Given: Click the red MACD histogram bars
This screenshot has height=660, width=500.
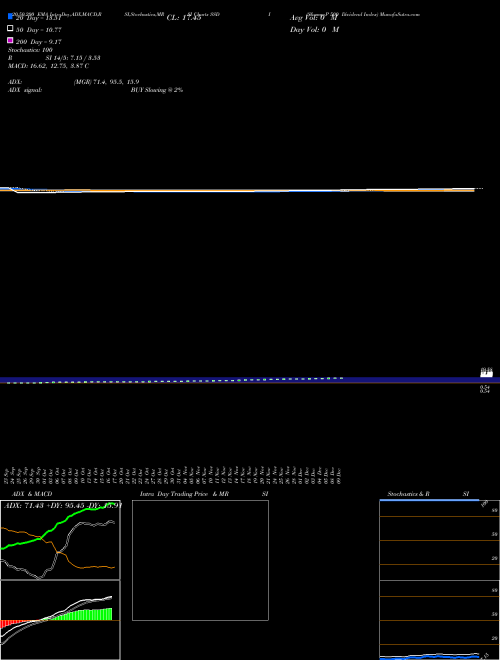Looking at the screenshot, I should (x=11, y=623).
